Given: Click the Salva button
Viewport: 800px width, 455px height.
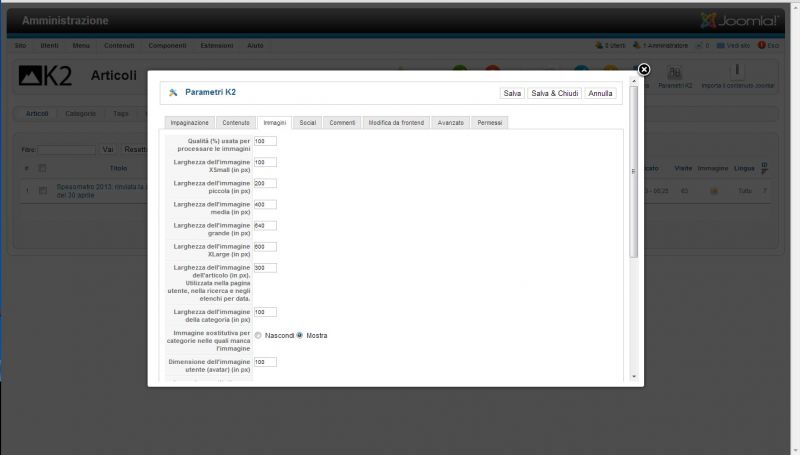Looking at the screenshot, I should click(512, 93).
